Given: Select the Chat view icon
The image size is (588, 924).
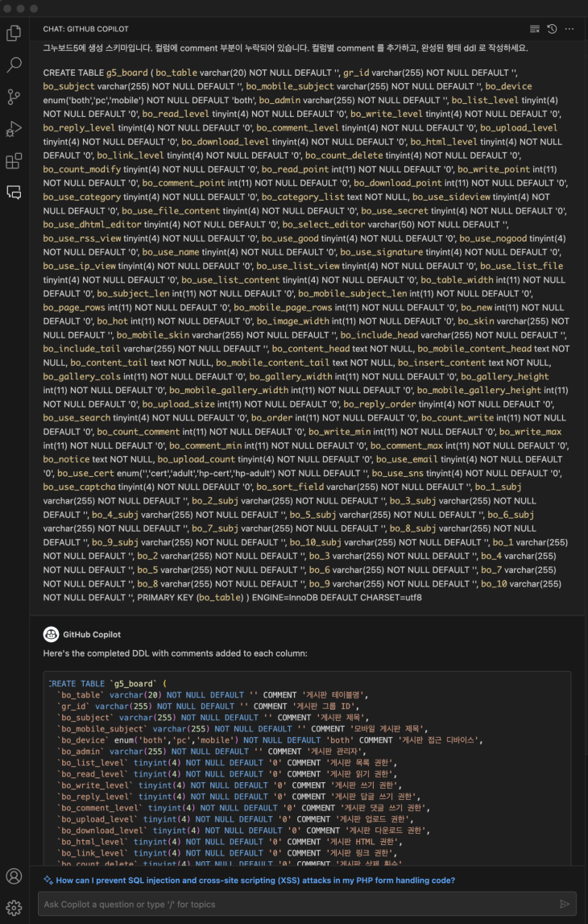Looking at the screenshot, I should tap(14, 193).
